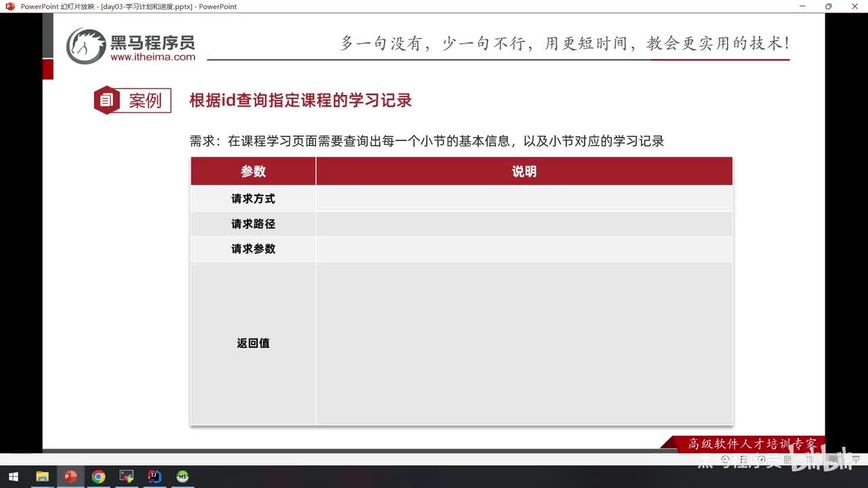Select the 请求路径 row label
Image resolution: width=868 pixels, height=488 pixels.
tap(253, 224)
